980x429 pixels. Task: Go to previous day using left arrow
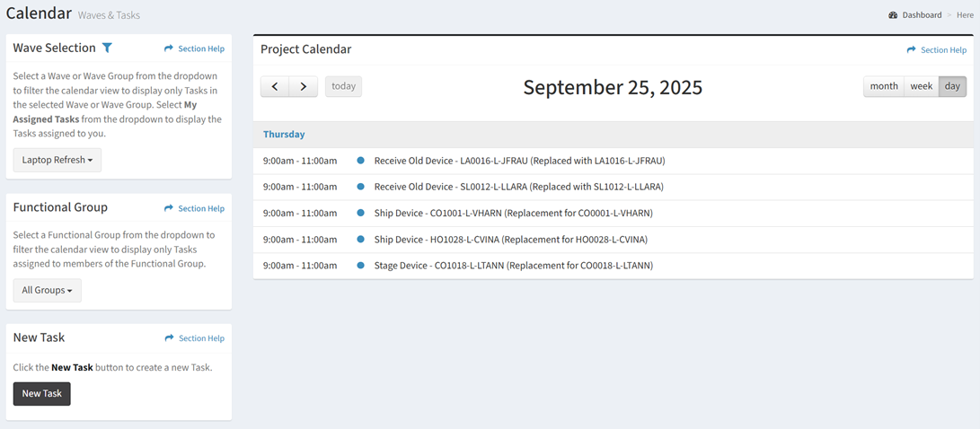click(x=275, y=86)
